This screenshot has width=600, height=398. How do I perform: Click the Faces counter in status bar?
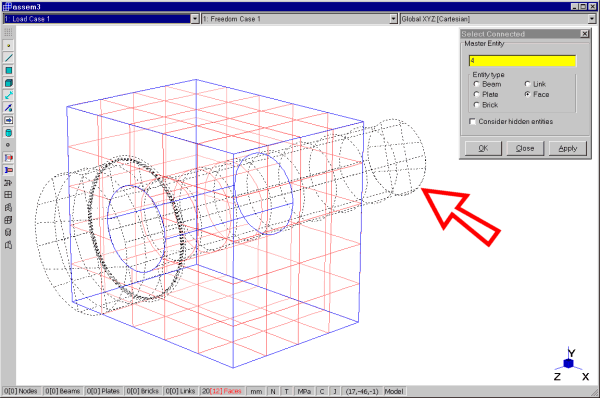pyautogui.click(x=222, y=391)
